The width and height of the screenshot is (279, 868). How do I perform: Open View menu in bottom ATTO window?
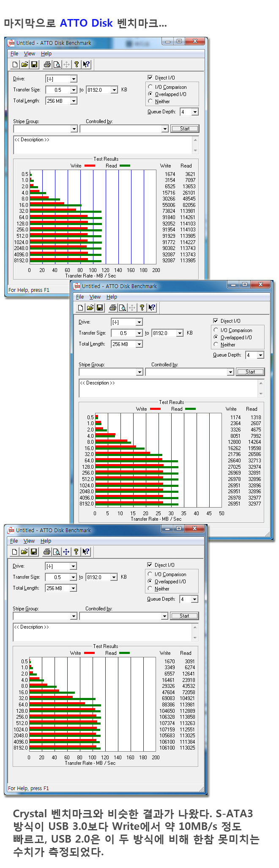pyautogui.click(x=29, y=541)
